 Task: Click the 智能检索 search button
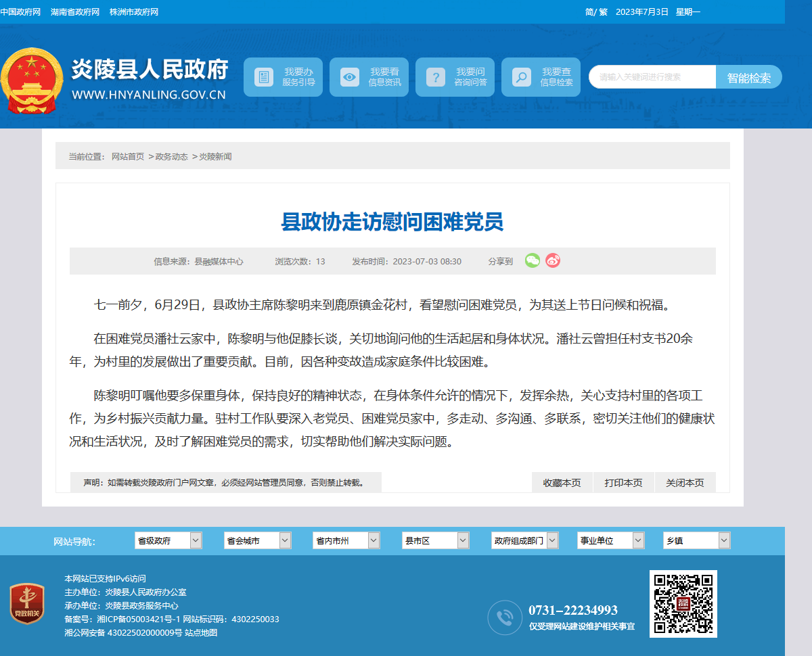[x=749, y=77]
